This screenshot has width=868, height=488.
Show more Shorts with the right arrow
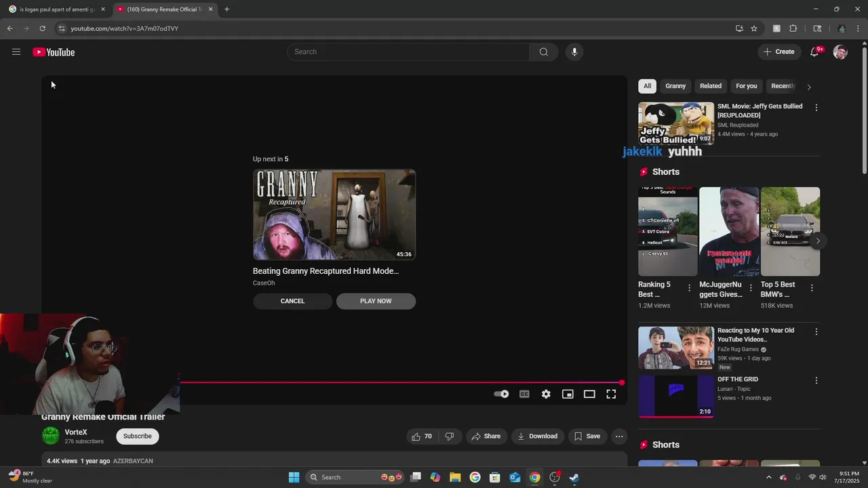tap(818, 241)
